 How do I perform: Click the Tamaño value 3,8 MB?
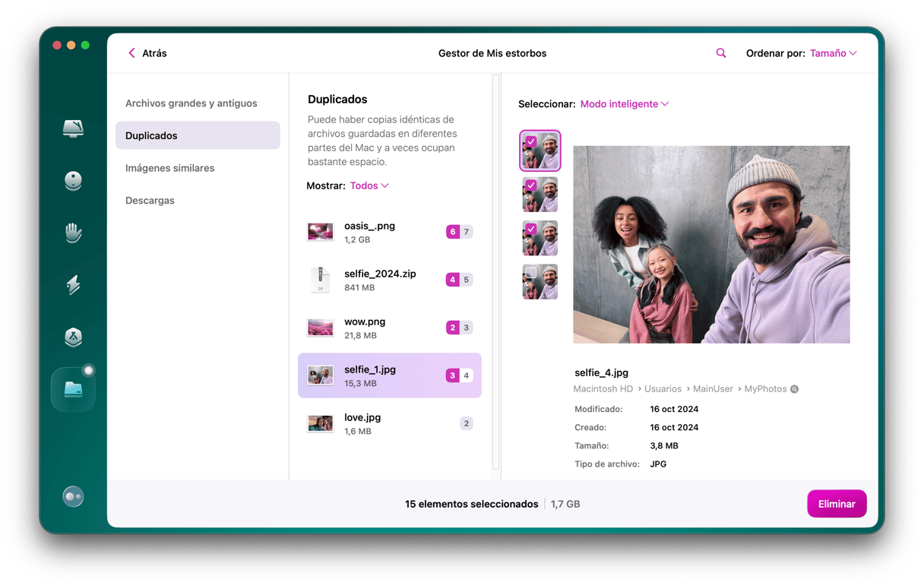pos(664,446)
